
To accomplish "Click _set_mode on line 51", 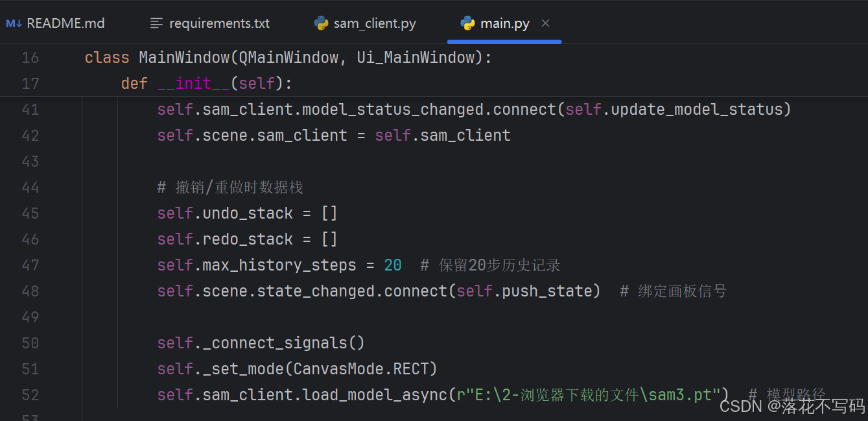I will [244, 369].
